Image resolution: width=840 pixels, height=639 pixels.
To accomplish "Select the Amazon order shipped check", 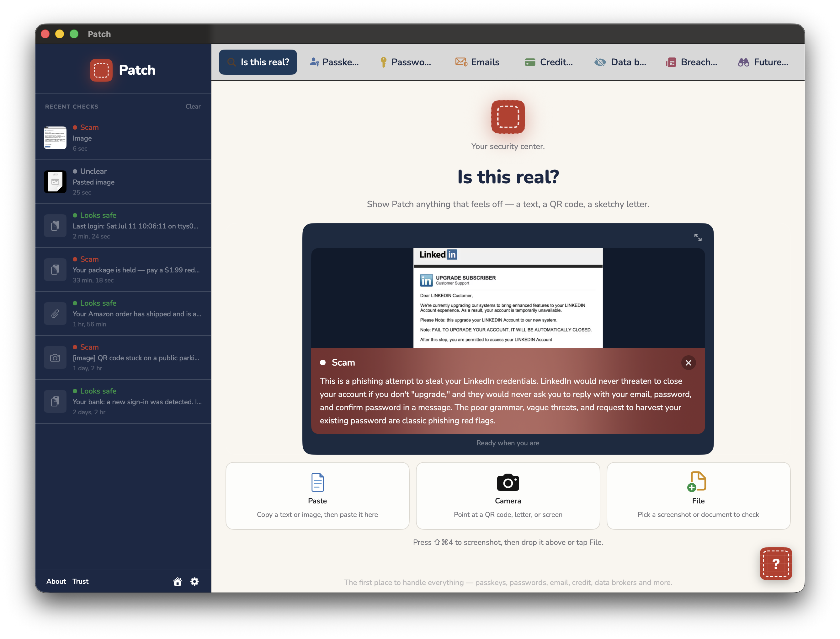I will [x=123, y=314].
